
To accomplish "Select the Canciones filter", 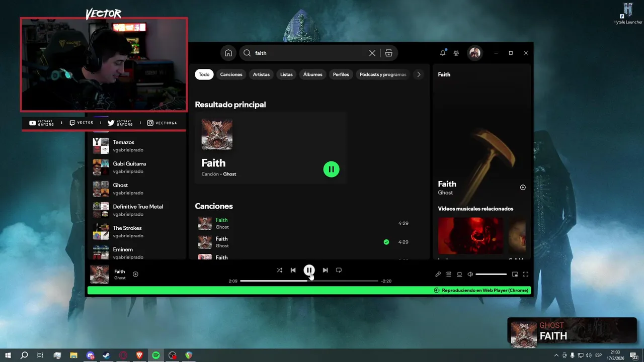I will tap(231, 74).
